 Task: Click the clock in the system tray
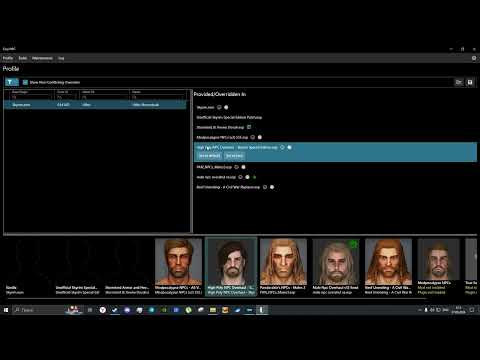point(458,310)
